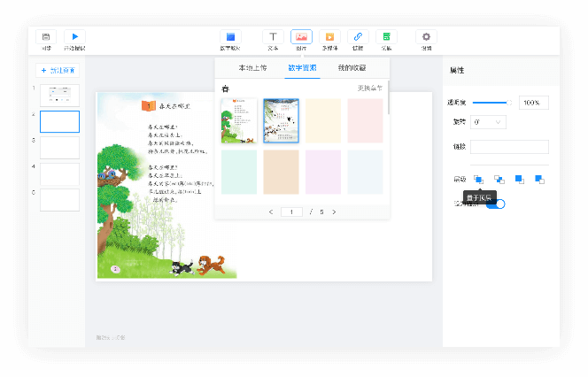Click the link (链接) tool icon
The width and height of the screenshot is (588, 377).
358,37
